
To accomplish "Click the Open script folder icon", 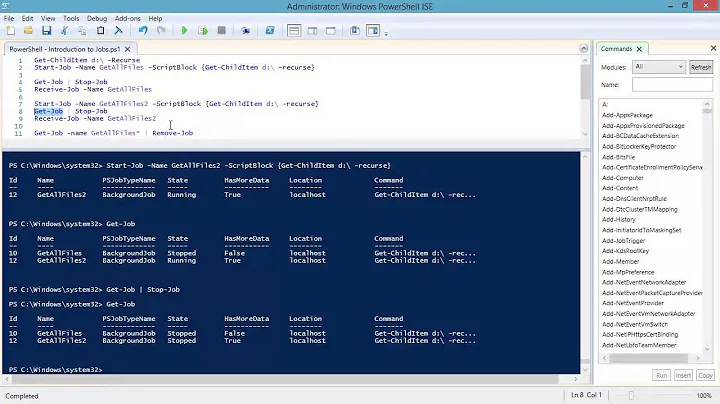I will tap(26, 31).
